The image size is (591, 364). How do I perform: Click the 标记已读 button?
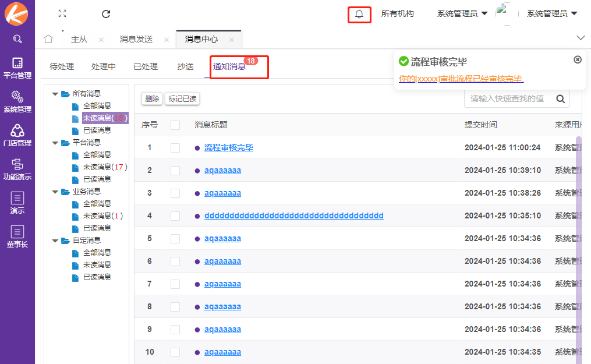(x=182, y=99)
